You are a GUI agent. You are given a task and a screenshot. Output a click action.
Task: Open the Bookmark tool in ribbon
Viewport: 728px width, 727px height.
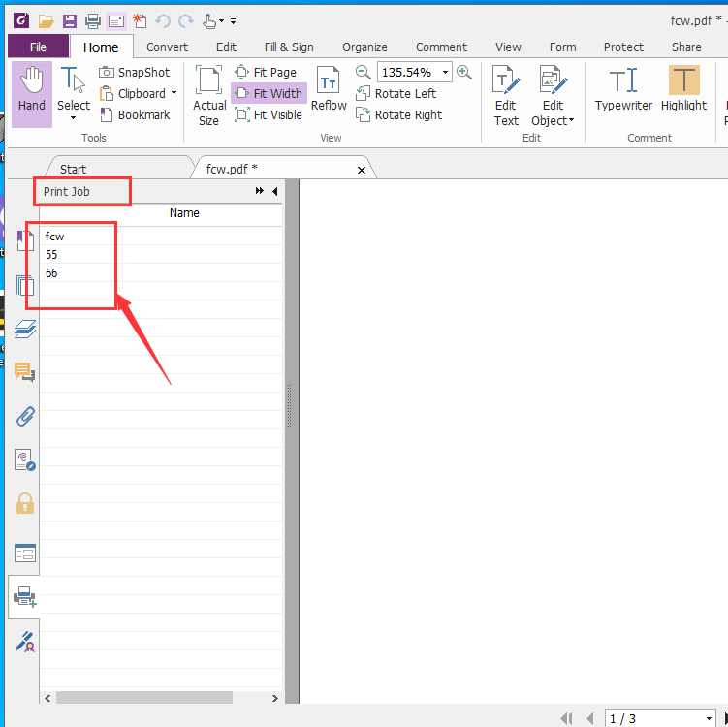[x=134, y=114]
